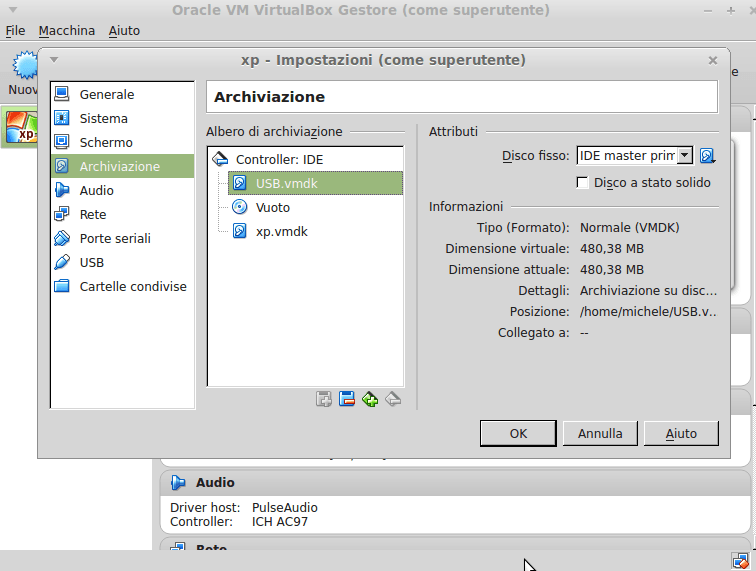Click the status icon at bottom-right corner

coord(740,561)
